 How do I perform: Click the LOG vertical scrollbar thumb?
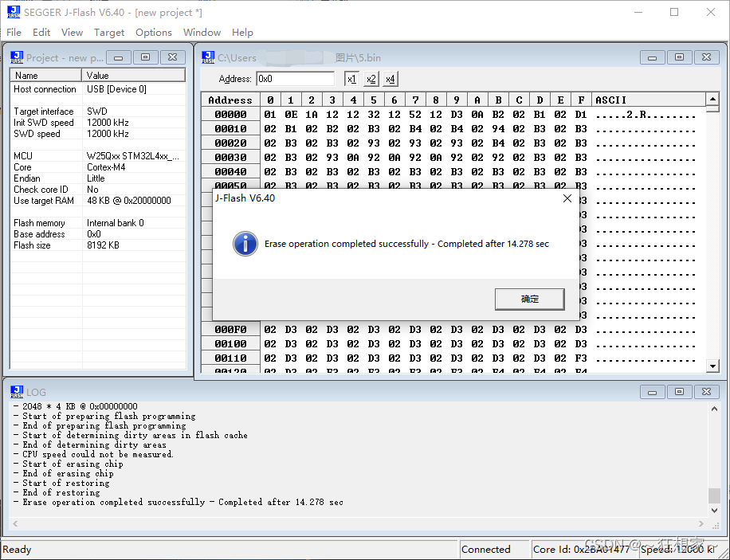715,495
